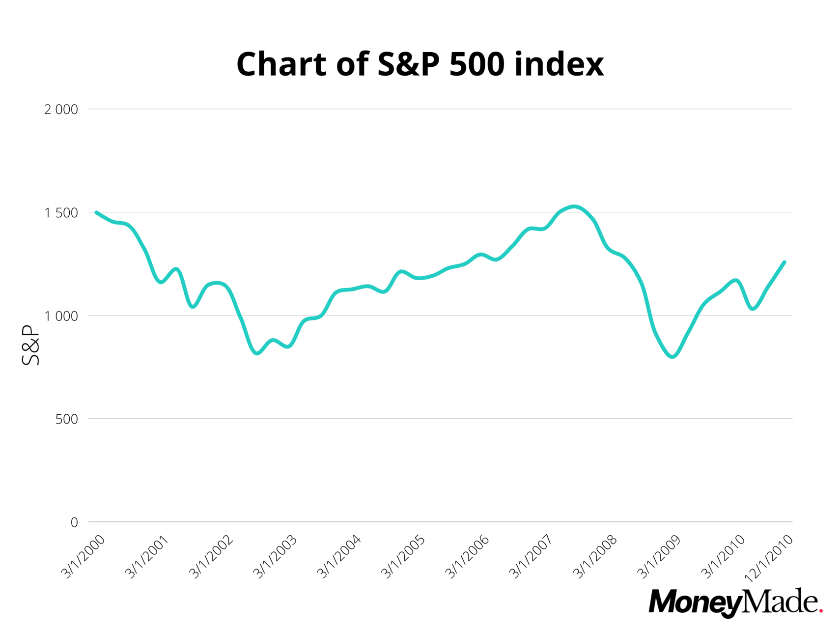Click the 1 500 y-axis tick label
The width and height of the screenshot is (840, 630).
(x=61, y=213)
